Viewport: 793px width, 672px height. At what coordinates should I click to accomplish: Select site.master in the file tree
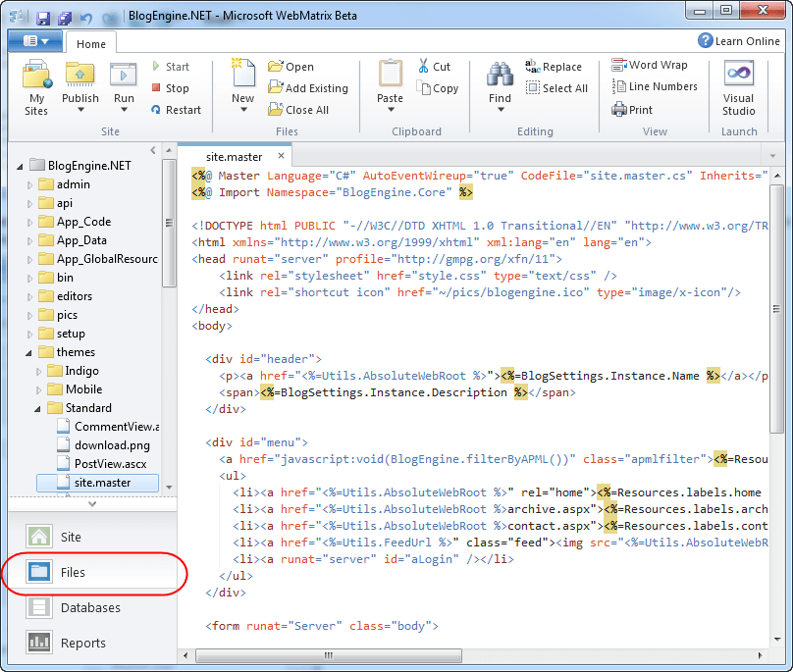click(97, 483)
